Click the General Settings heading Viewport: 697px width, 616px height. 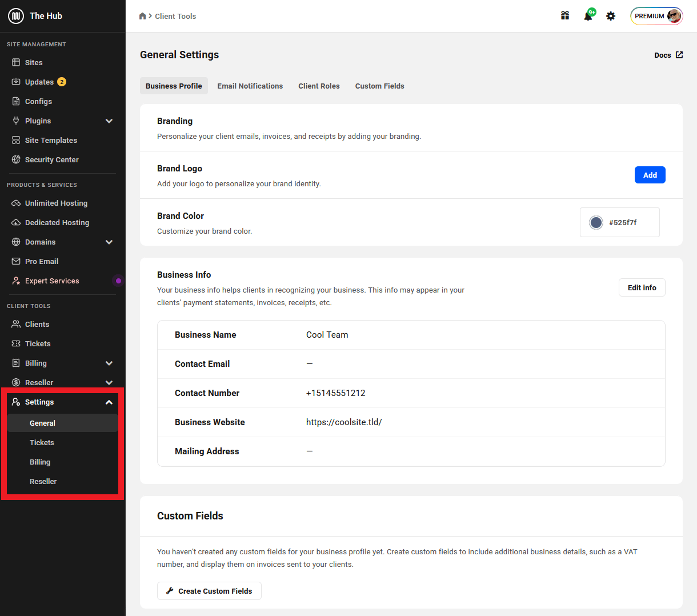179,54
